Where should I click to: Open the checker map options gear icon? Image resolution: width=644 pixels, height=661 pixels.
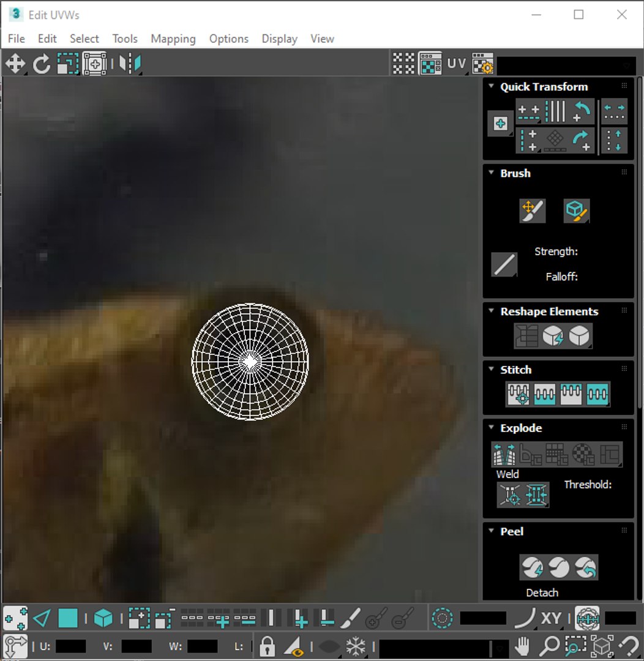point(482,64)
